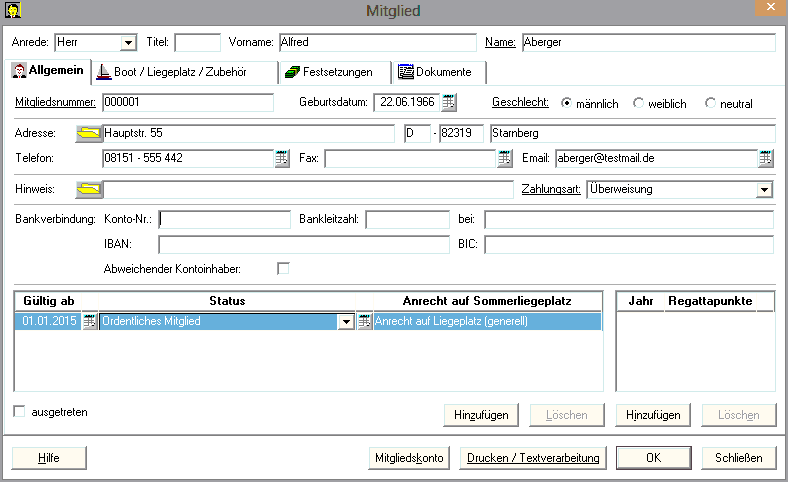This screenshot has height=482, width=788.
Task: Click into the IBAN input field
Action: (x=304, y=245)
